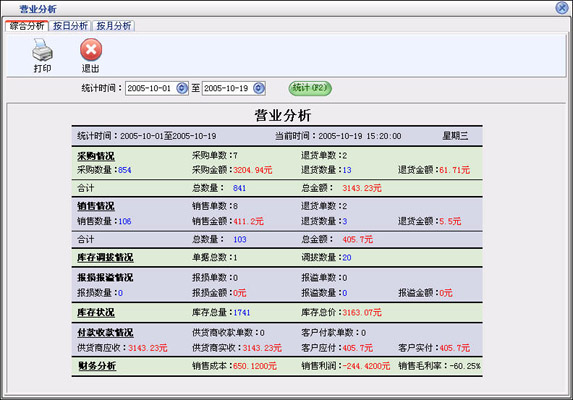Click the green 统计(F2) button
The height and width of the screenshot is (400, 573).
tap(310, 88)
